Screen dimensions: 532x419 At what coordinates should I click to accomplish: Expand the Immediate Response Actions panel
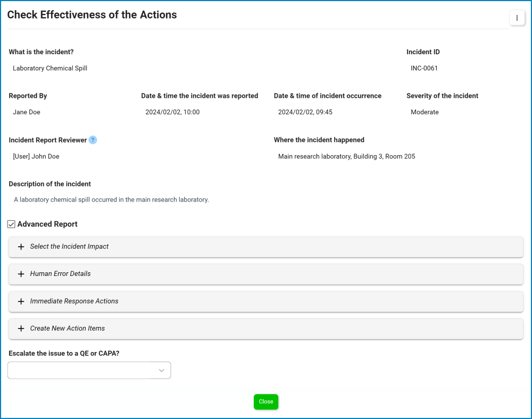click(74, 301)
